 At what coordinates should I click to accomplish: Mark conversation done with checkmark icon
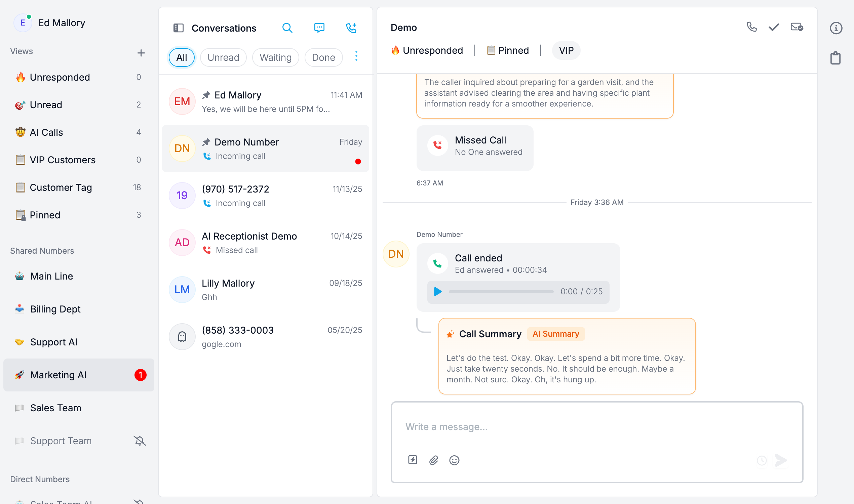(774, 27)
